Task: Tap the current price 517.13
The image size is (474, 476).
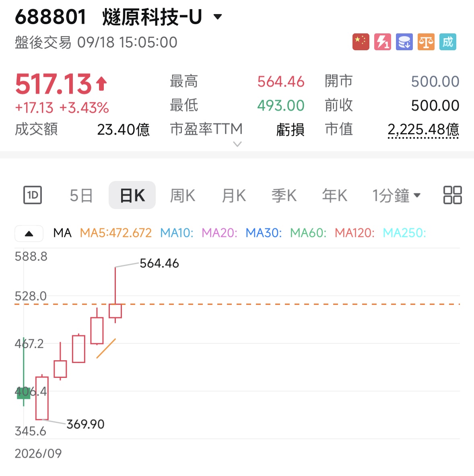Action: (54, 84)
